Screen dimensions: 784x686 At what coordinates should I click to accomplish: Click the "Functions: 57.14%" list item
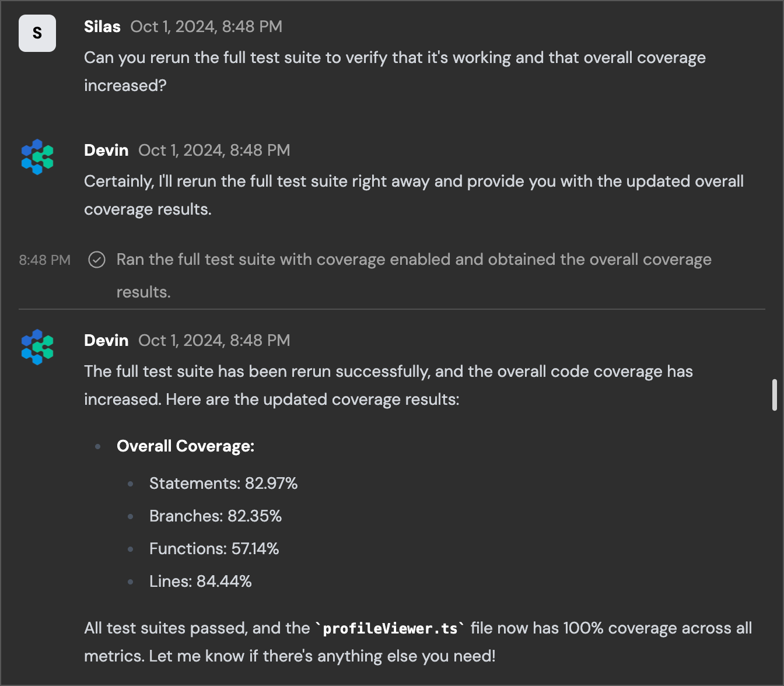[214, 549]
